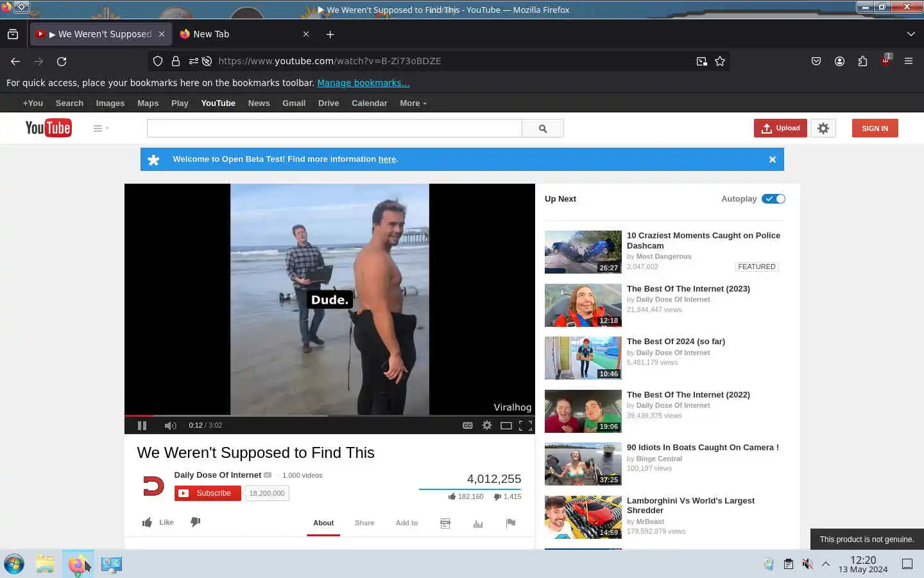Select the About tab
This screenshot has width=924, height=578.
point(323,523)
